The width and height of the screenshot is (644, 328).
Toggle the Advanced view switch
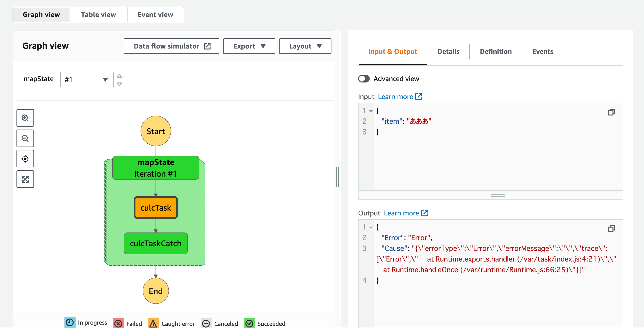click(x=364, y=79)
